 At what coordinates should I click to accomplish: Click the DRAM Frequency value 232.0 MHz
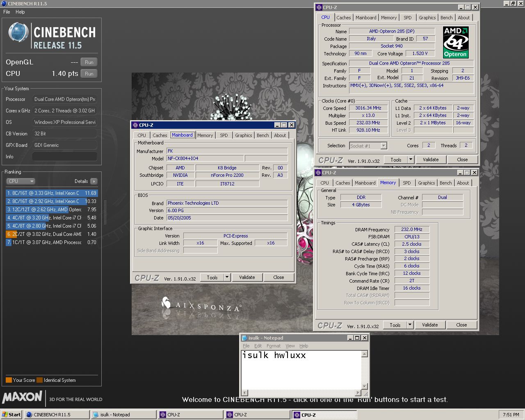412,230
